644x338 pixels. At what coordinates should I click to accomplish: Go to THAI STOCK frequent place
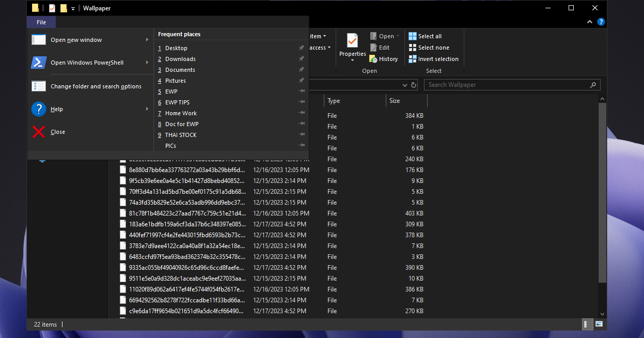231,135
